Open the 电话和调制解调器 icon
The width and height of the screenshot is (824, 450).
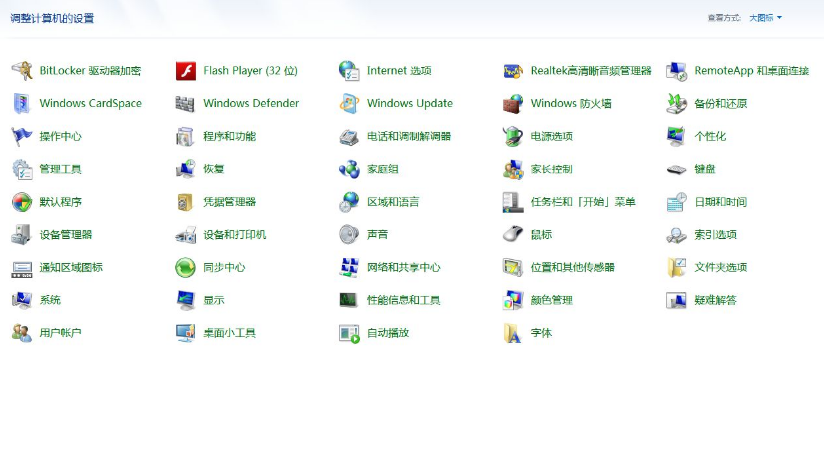coord(349,136)
